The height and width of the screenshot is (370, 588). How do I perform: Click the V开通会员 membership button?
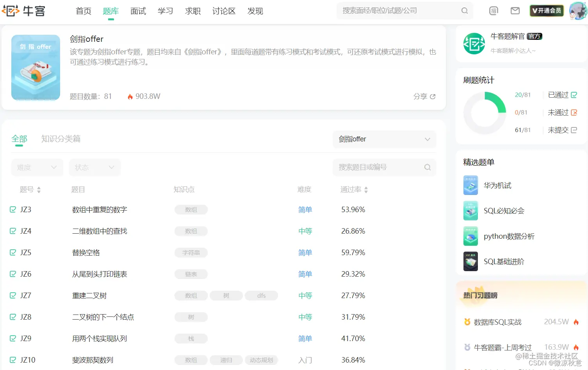coord(546,11)
